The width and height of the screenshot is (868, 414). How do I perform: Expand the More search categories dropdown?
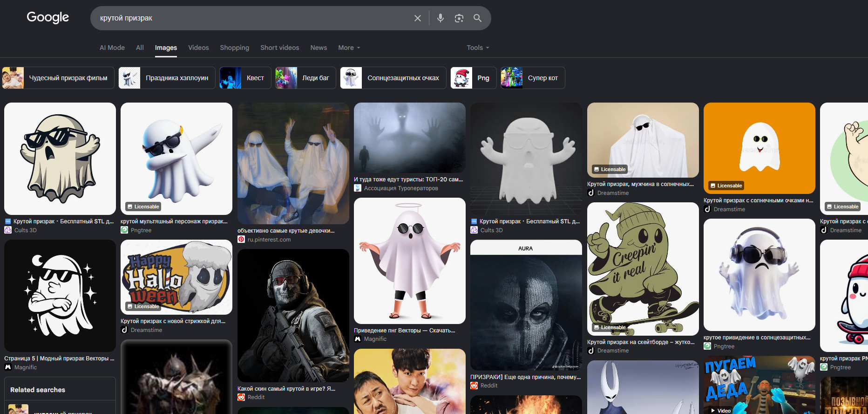pyautogui.click(x=349, y=48)
